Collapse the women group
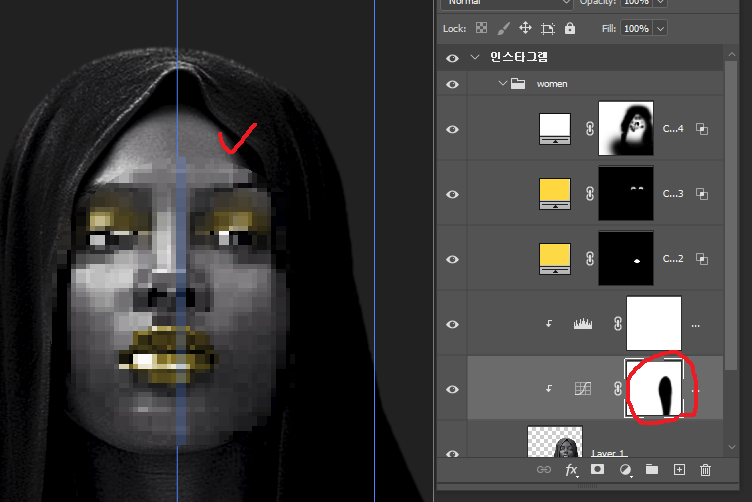Viewport: 752px width, 502px height. click(503, 83)
